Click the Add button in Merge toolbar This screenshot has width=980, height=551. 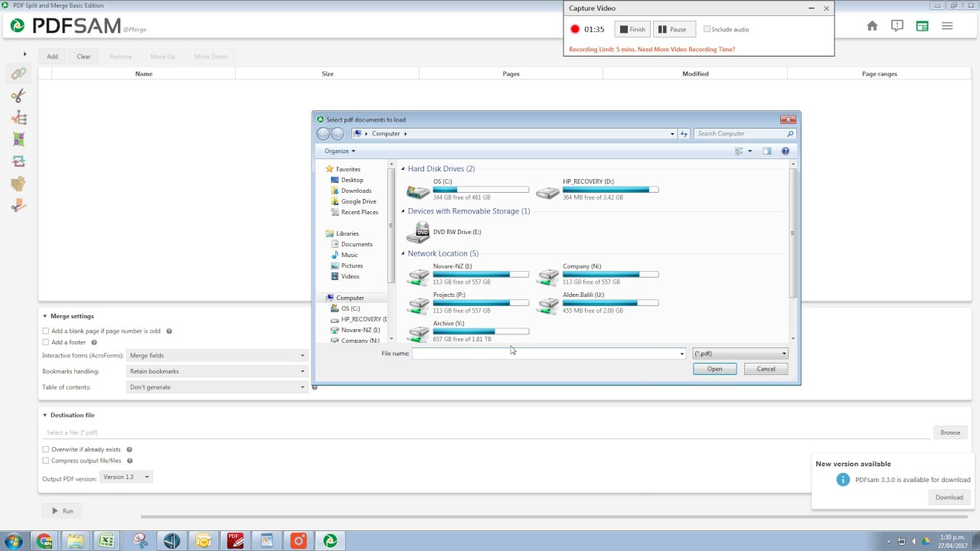52,56
